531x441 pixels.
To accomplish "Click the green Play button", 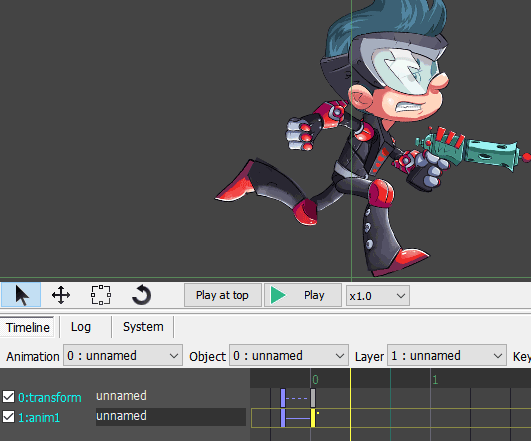I will [302, 295].
